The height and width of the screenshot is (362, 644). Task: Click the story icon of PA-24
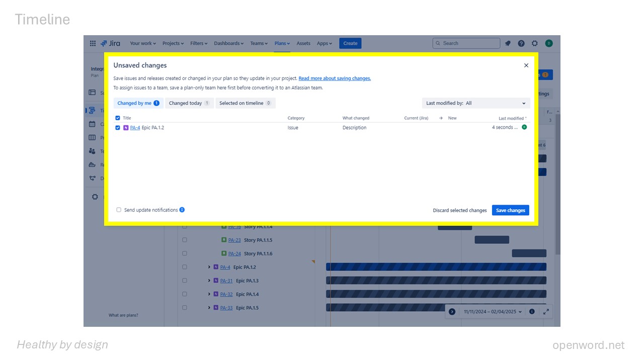[224, 253]
